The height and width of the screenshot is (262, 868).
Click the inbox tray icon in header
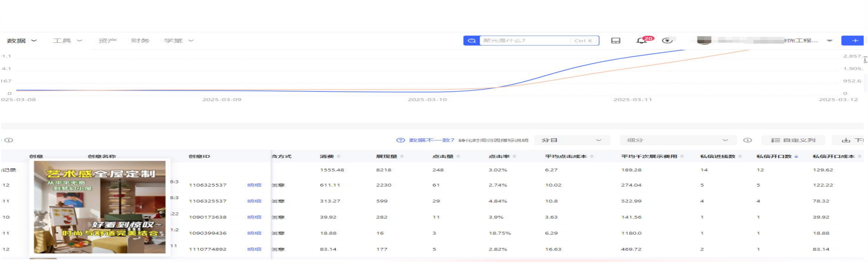click(616, 41)
